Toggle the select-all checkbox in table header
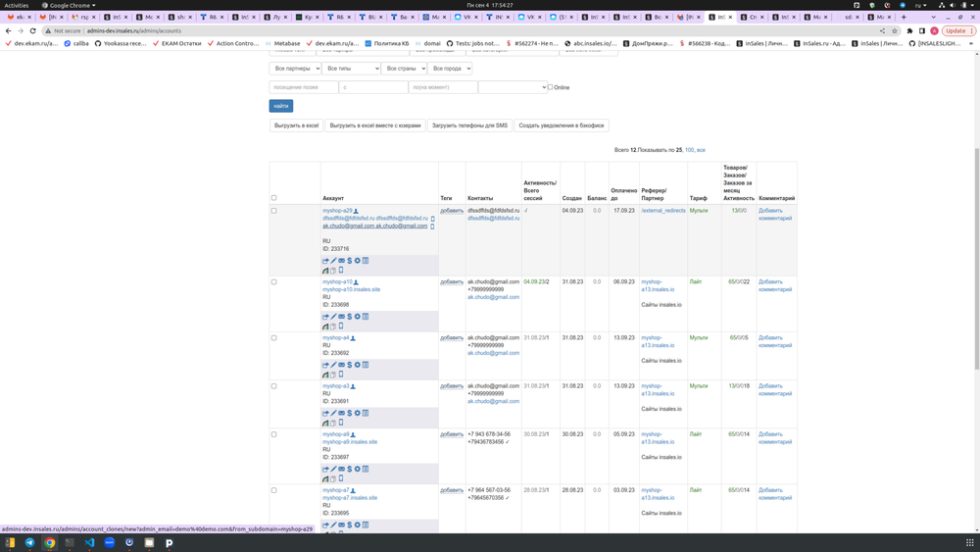The width and height of the screenshot is (980, 552). click(x=274, y=198)
